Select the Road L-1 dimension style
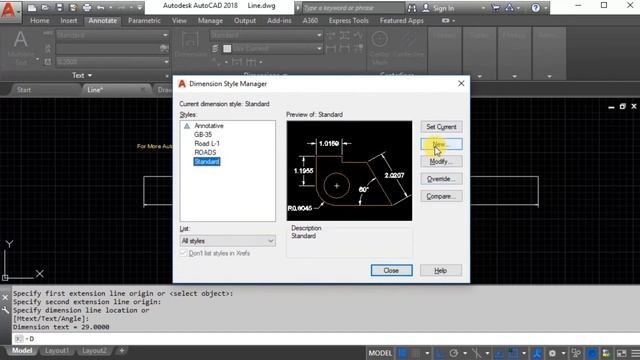This screenshot has width=640, height=360. click(x=207, y=144)
